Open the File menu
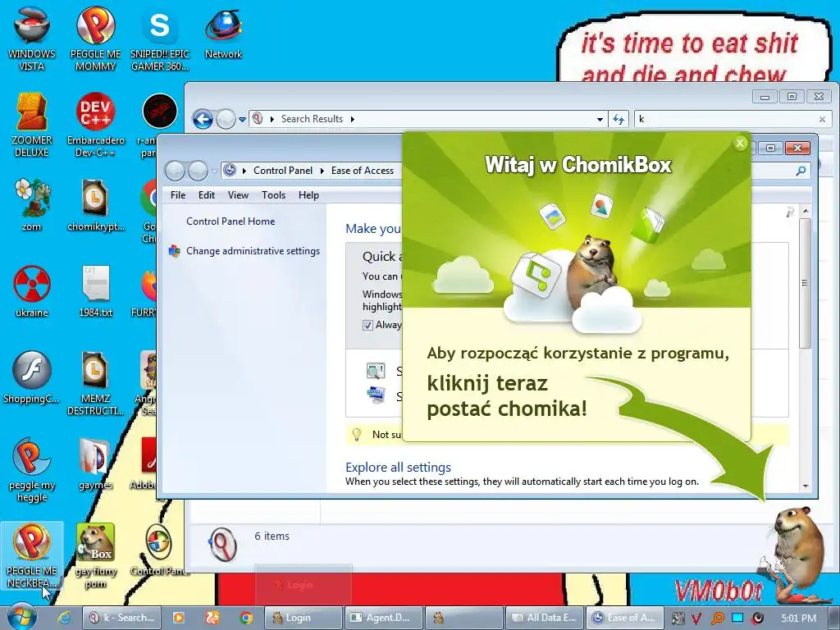840x630 pixels. coord(178,195)
